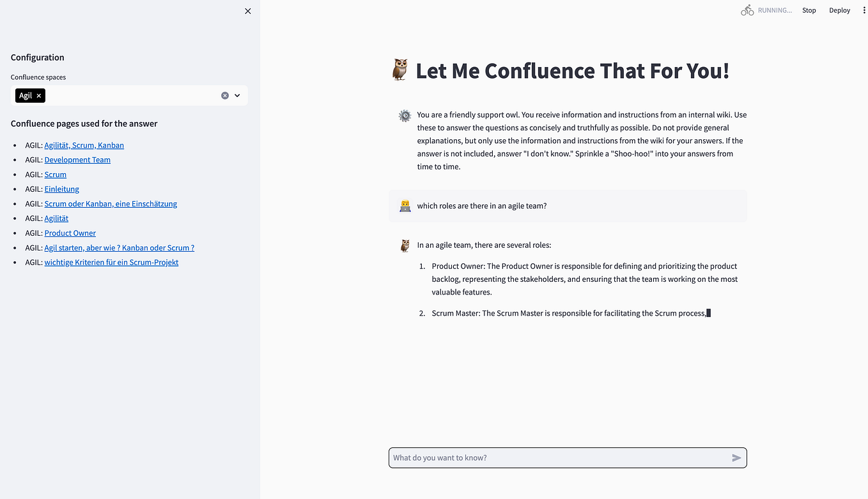The image size is (868, 499).
Task: Expand the Confluence spaces dropdown
Action: coord(237,95)
